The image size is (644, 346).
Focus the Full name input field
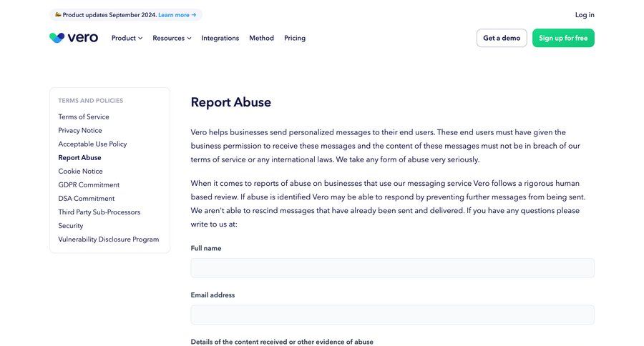392,268
